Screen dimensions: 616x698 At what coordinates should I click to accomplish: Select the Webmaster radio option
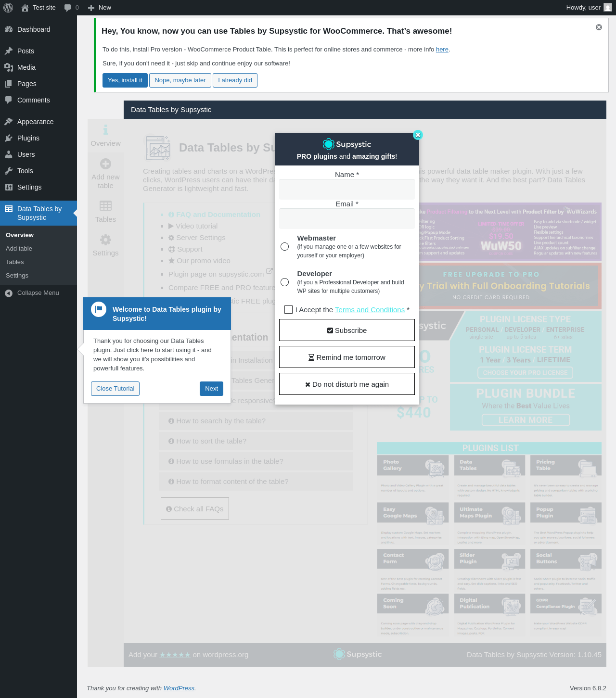(285, 247)
